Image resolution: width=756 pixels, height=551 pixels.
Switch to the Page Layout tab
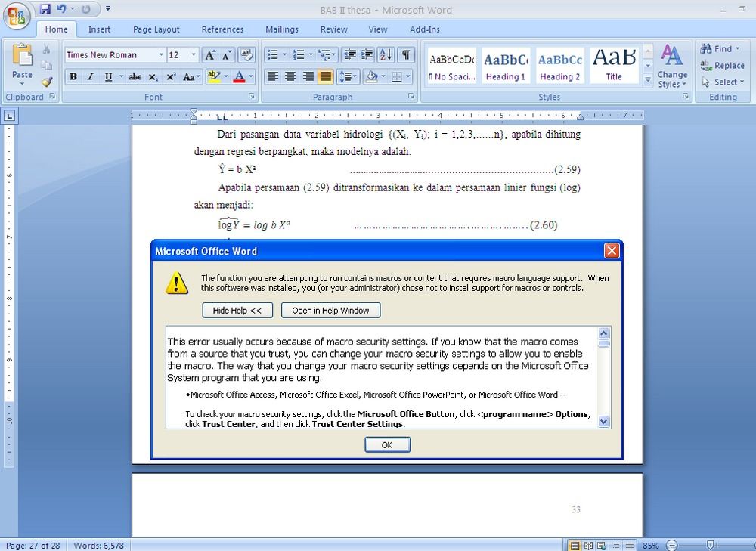click(x=156, y=29)
